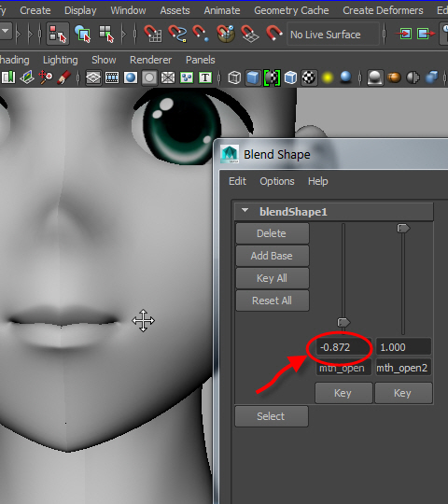This screenshot has width=448, height=504.
Task: Open the Edit menu in Blend Shape
Action: (x=237, y=181)
